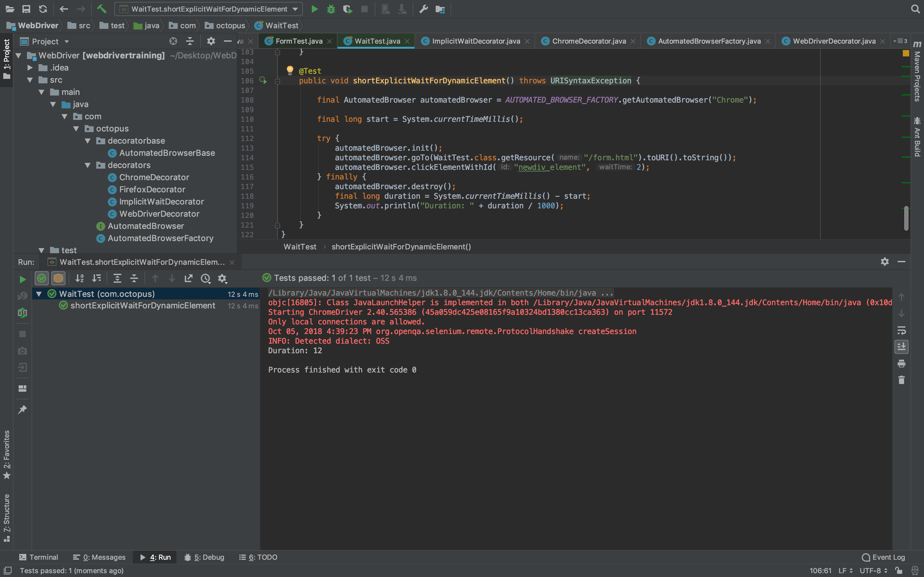Screen dimensions: 924x577
Task: Click the Build project hammer icon
Action: [x=102, y=9]
